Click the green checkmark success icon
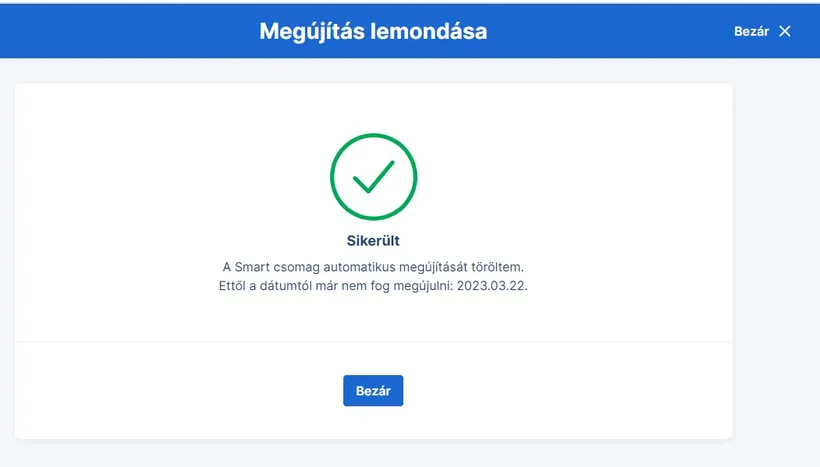Image resolution: width=820 pixels, height=467 pixels. point(373,177)
